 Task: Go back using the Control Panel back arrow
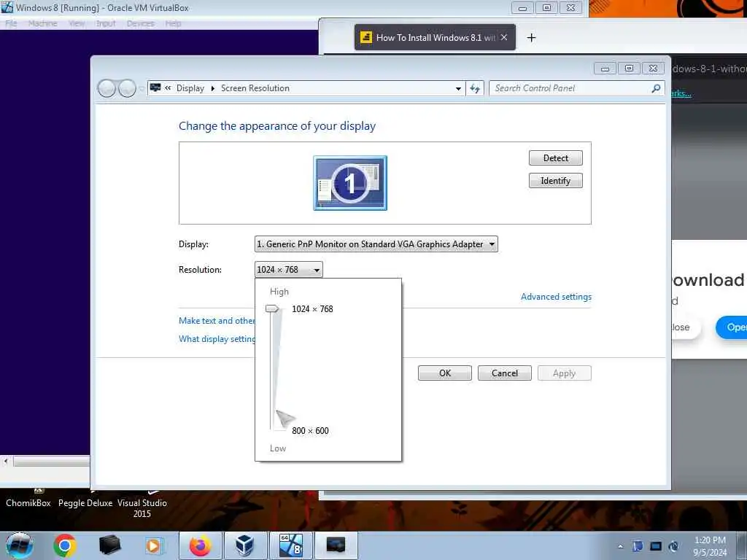(107, 88)
